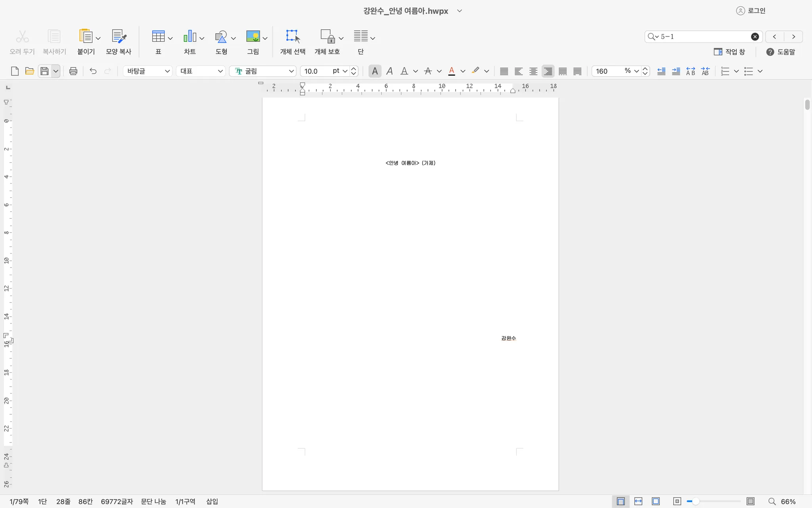812x508 pixels.
Task: Open the line spacing 160% dropdown
Action: pyautogui.click(x=636, y=71)
